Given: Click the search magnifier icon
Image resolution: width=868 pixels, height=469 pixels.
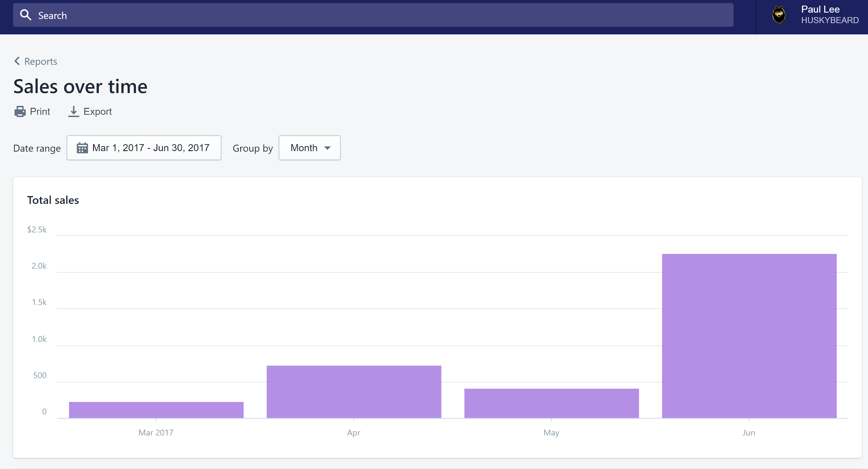Looking at the screenshot, I should (x=25, y=15).
